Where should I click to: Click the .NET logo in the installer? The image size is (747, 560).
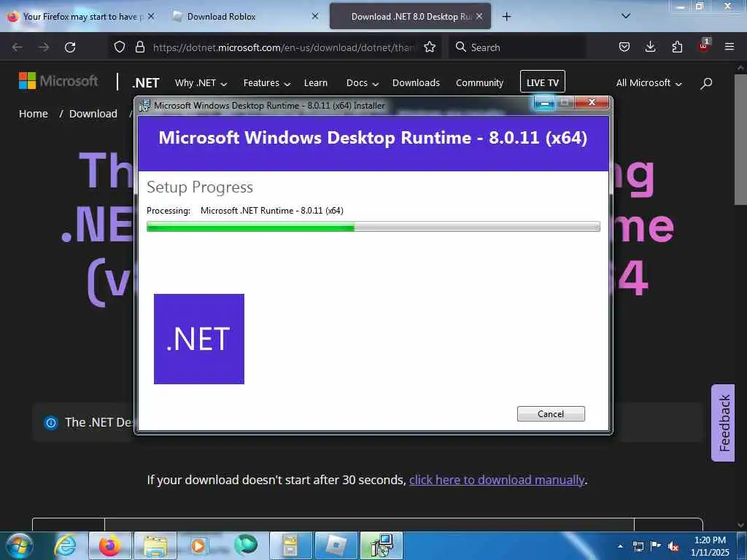point(198,338)
